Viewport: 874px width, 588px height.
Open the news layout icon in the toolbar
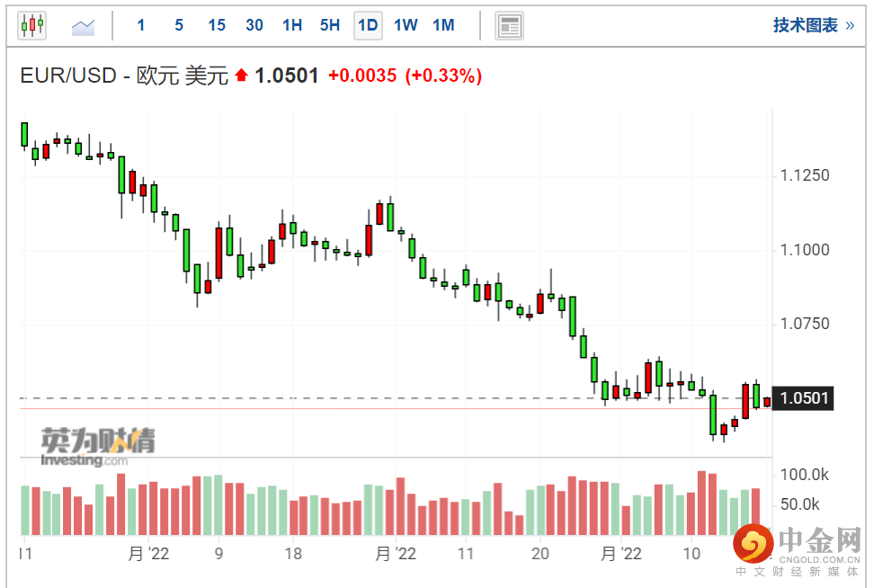tap(510, 26)
